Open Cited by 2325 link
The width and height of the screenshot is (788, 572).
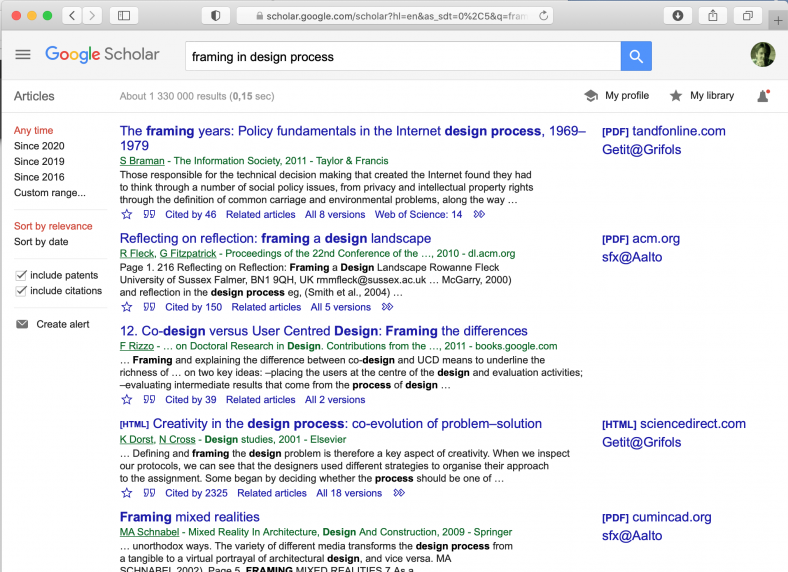(196, 493)
